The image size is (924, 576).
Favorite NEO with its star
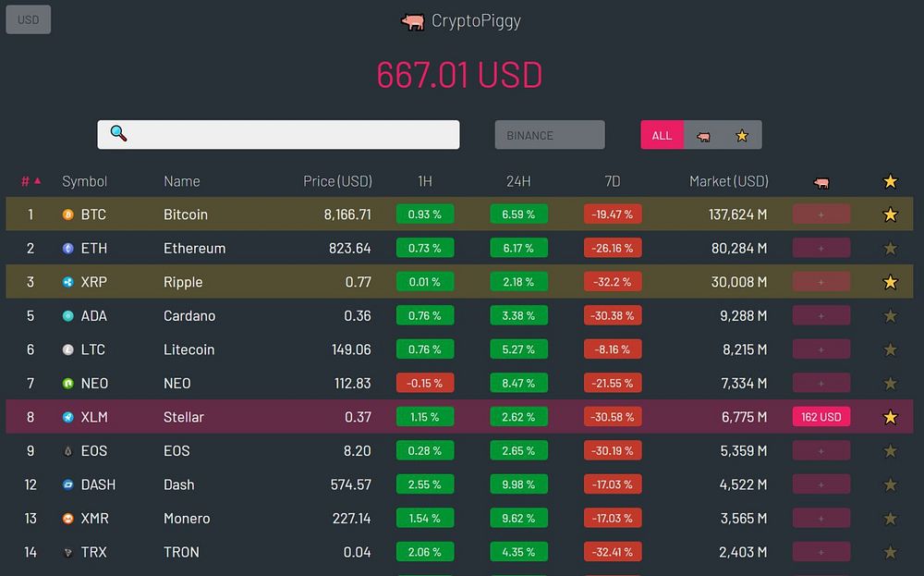coord(891,383)
